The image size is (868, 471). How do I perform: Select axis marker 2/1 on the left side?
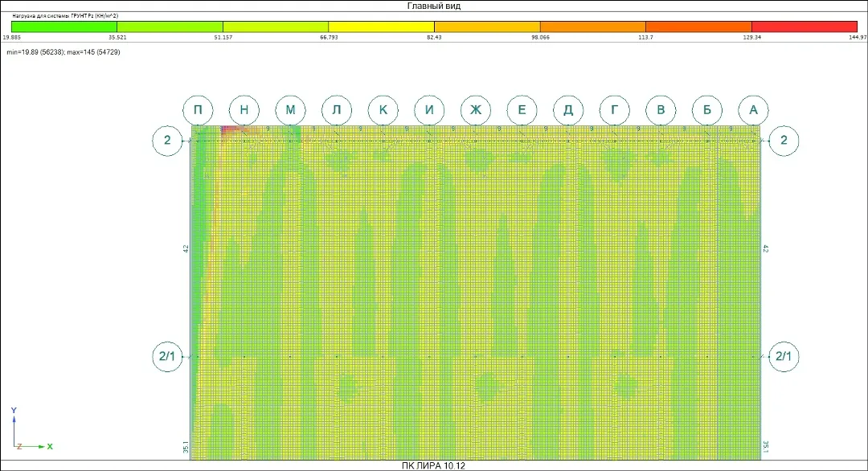click(x=167, y=356)
